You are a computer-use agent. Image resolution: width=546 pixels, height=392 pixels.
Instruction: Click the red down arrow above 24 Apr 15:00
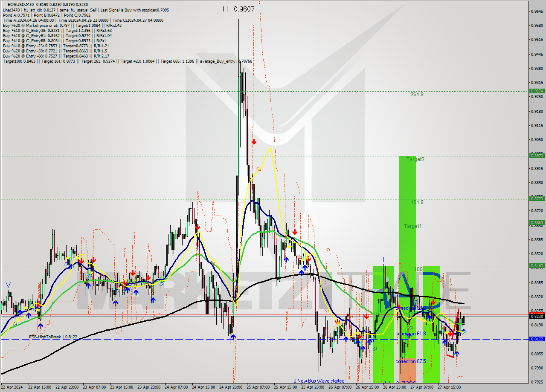(197, 227)
